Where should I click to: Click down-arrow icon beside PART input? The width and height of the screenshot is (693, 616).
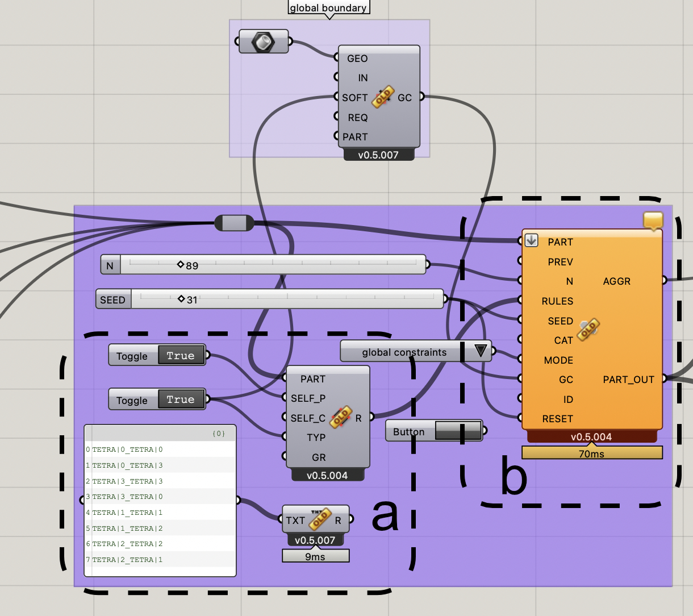(531, 240)
